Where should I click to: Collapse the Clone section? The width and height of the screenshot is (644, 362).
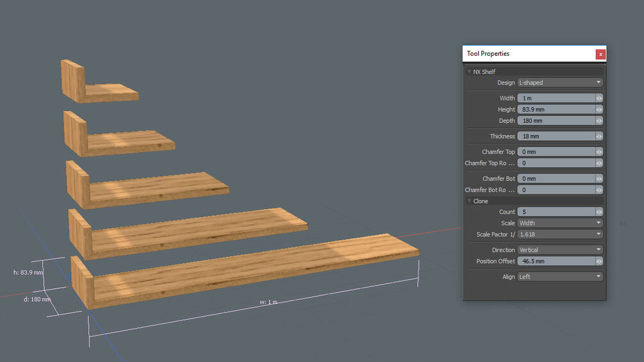coord(469,201)
